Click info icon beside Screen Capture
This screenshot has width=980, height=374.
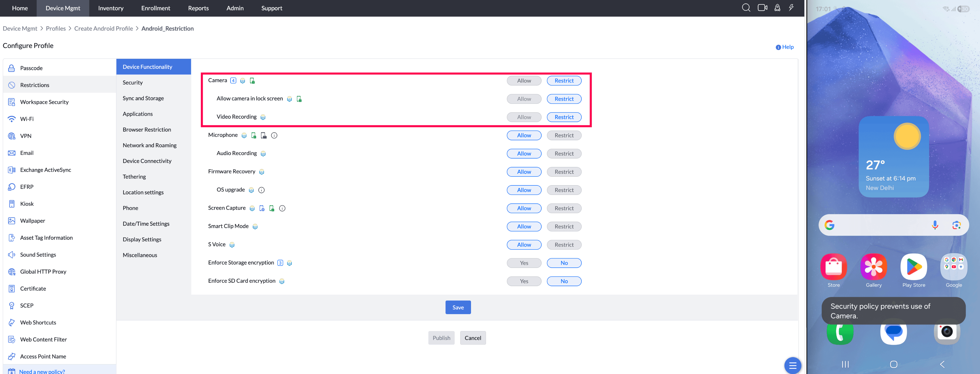pyautogui.click(x=282, y=209)
